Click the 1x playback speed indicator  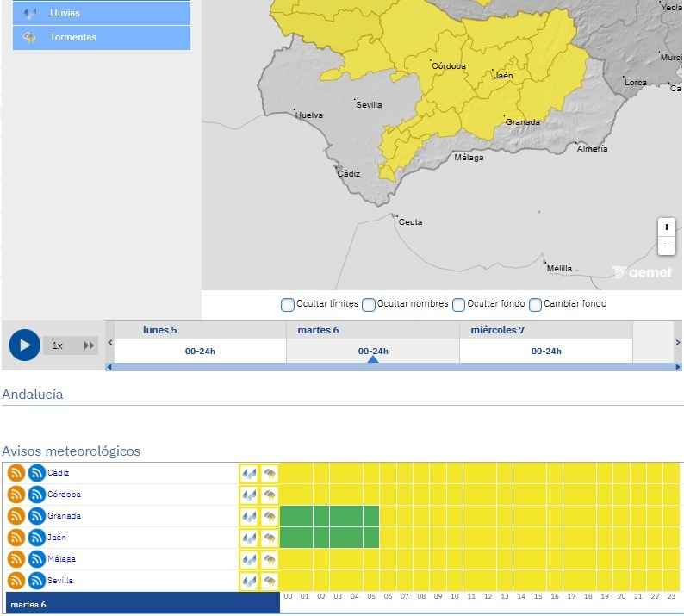pyautogui.click(x=57, y=345)
